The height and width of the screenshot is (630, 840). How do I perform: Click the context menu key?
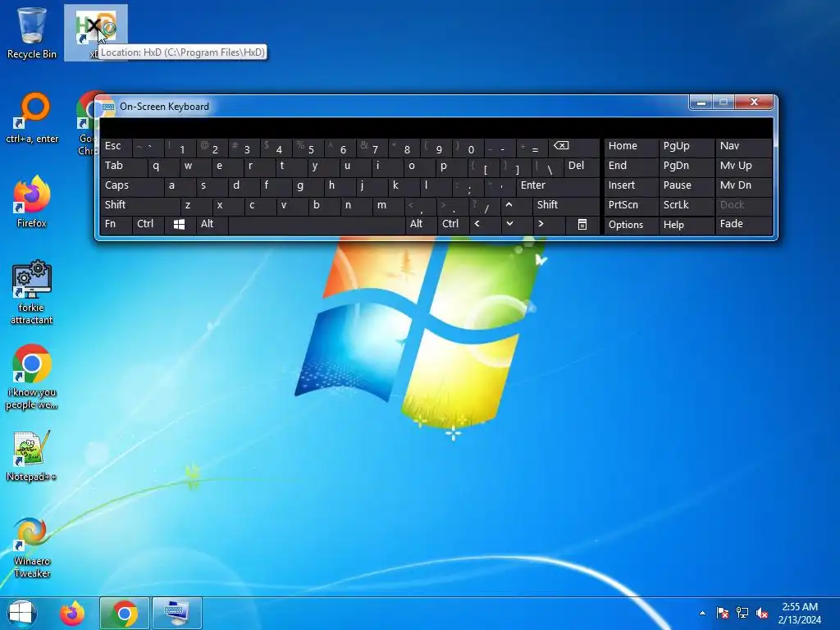point(582,225)
